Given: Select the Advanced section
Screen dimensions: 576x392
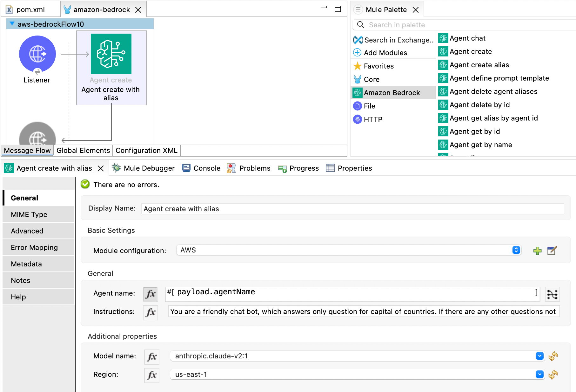Looking at the screenshot, I should coord(39,231).
